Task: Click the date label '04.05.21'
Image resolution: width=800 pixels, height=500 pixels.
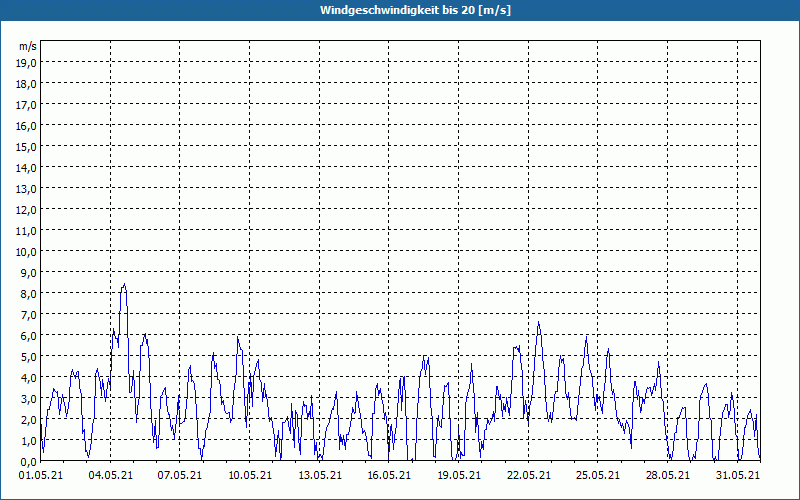Action: click(x=110, y=475)
